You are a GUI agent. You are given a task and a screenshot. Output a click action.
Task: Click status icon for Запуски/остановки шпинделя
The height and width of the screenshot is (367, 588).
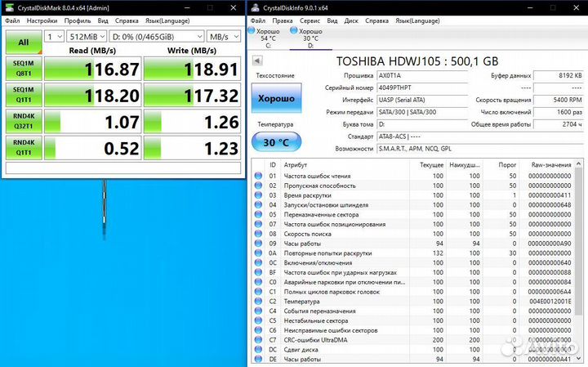pos(258,205)
